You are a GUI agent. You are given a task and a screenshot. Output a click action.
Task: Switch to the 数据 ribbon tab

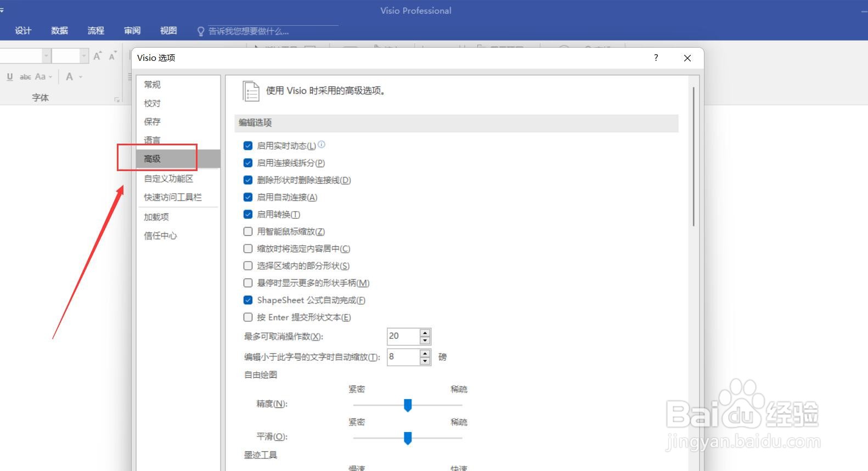(x=59, y=31)
